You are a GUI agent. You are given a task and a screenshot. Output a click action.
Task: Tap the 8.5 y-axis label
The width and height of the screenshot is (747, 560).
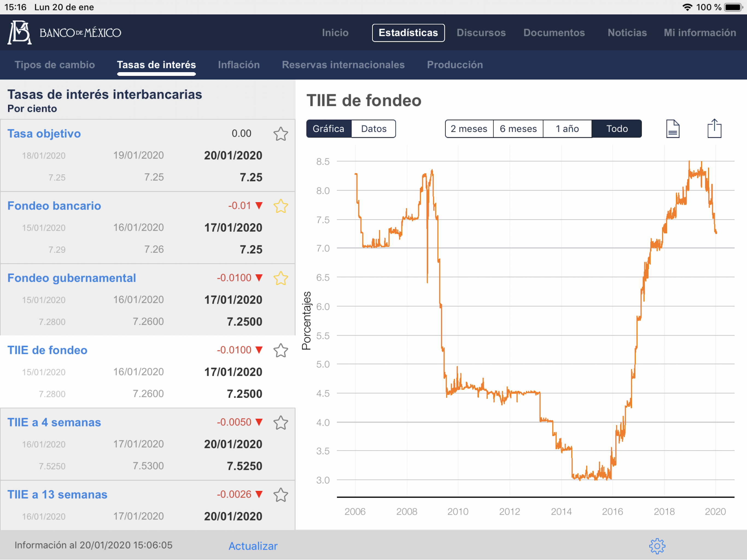coord(323,161)
